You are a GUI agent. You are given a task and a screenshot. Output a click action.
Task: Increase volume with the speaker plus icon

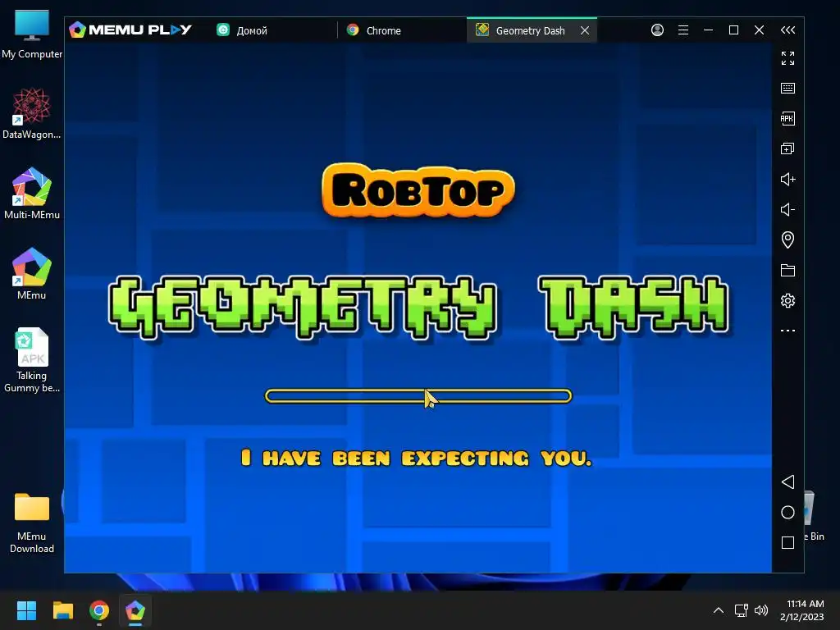click(x=787, y=179)
